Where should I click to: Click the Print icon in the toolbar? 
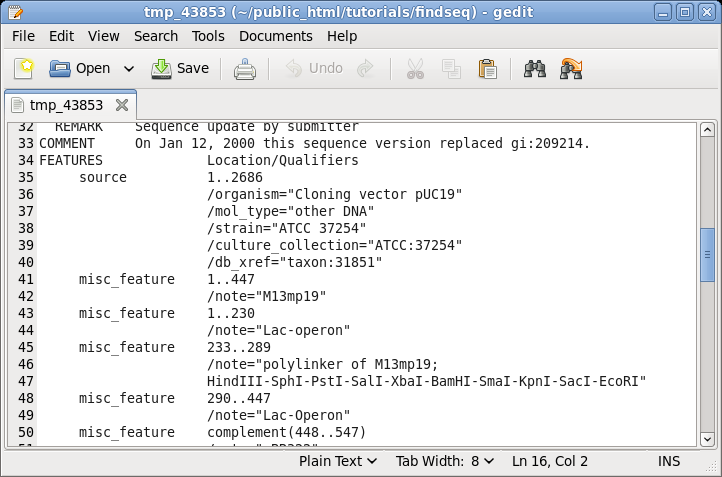(x=245, y=69)
